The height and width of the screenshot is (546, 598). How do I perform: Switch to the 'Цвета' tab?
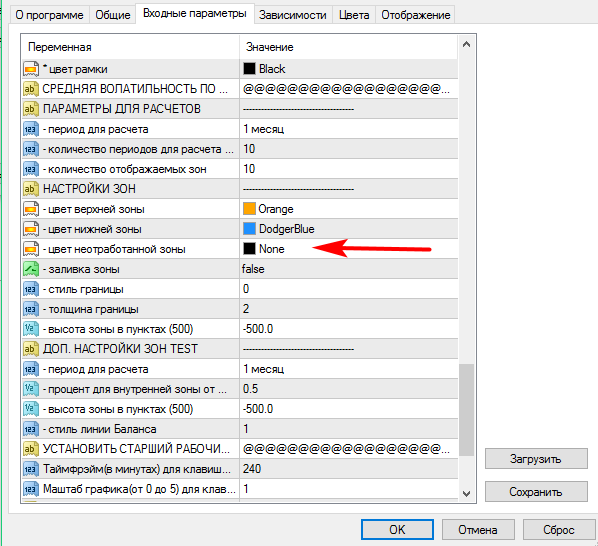coord(354,15)
